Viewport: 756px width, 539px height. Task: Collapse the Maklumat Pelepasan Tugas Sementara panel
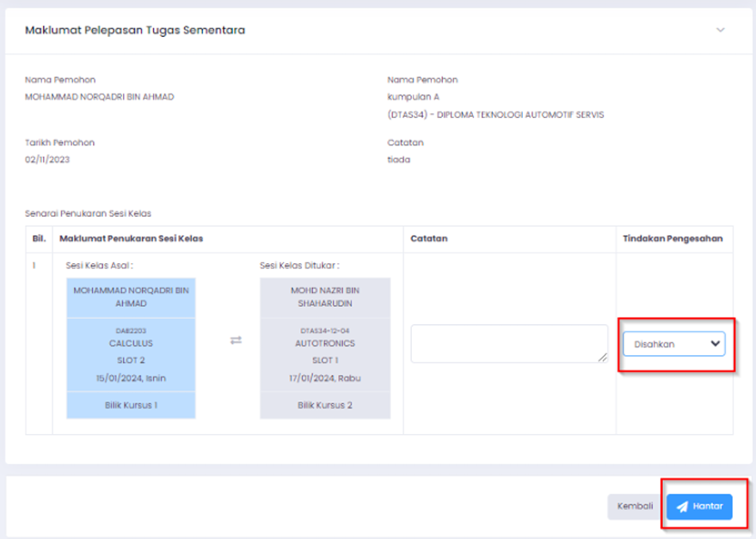720,30
